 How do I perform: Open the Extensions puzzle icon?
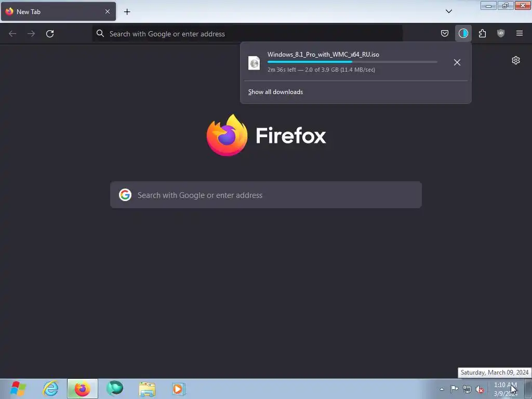[482, 33]
